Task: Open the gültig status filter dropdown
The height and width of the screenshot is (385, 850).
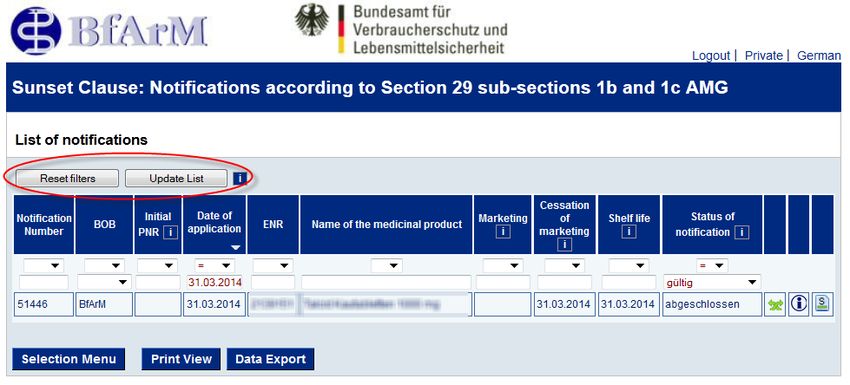Action: 712,283
